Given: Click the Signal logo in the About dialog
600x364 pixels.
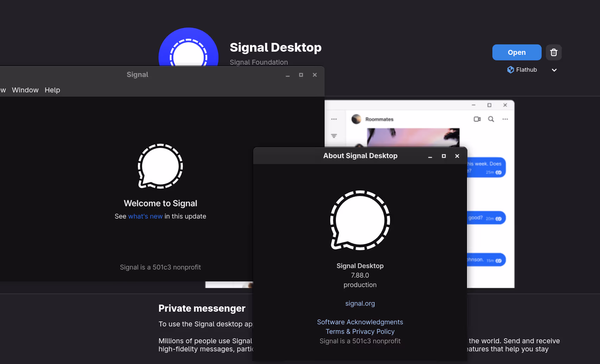Looking at the screenshot, I should 360,220.
